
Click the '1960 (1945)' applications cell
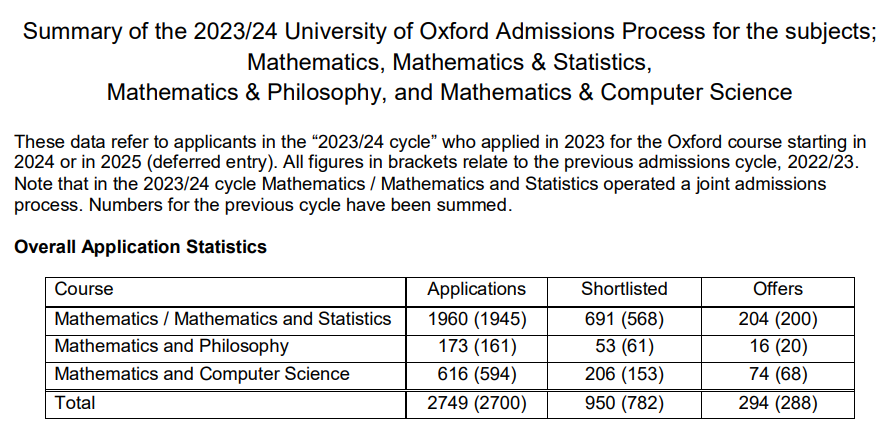click(x=477, y=319)
